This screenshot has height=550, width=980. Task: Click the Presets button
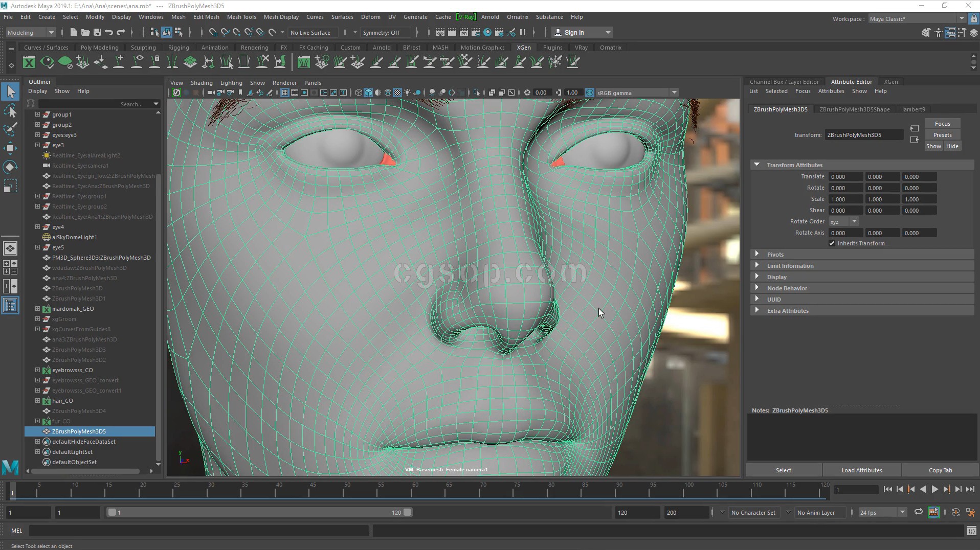coord(942,135)
